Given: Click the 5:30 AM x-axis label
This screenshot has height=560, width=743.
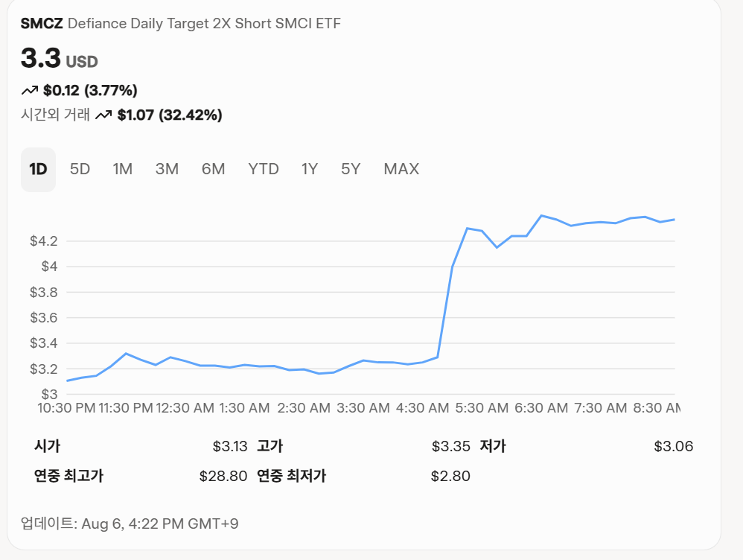Looking at the screenshot, I should [x=482, y=408].
